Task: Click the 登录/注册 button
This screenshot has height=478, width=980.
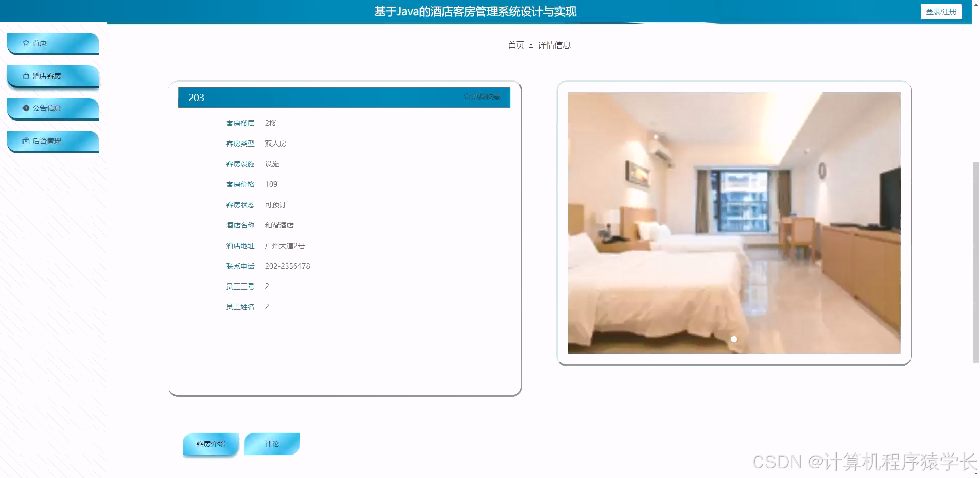Action: 941,12
